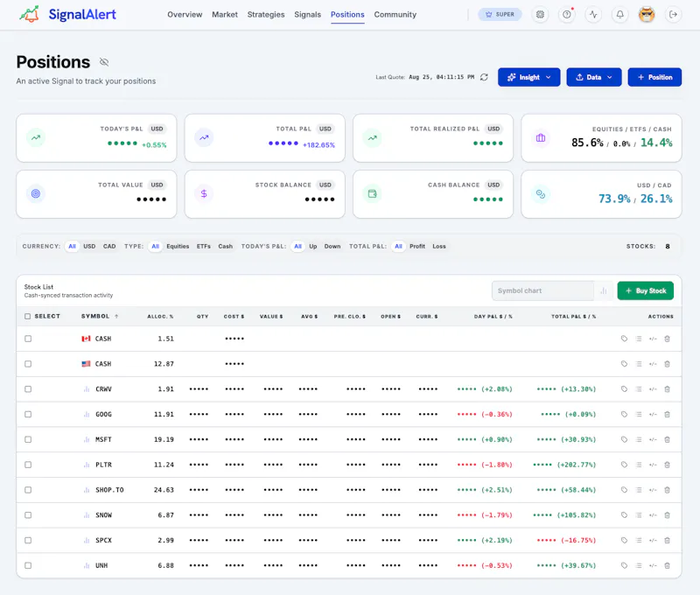Screen dimensions: 700x595
Task: Click the tag icon in the SHOP.TO row
Action: point(624,490)
